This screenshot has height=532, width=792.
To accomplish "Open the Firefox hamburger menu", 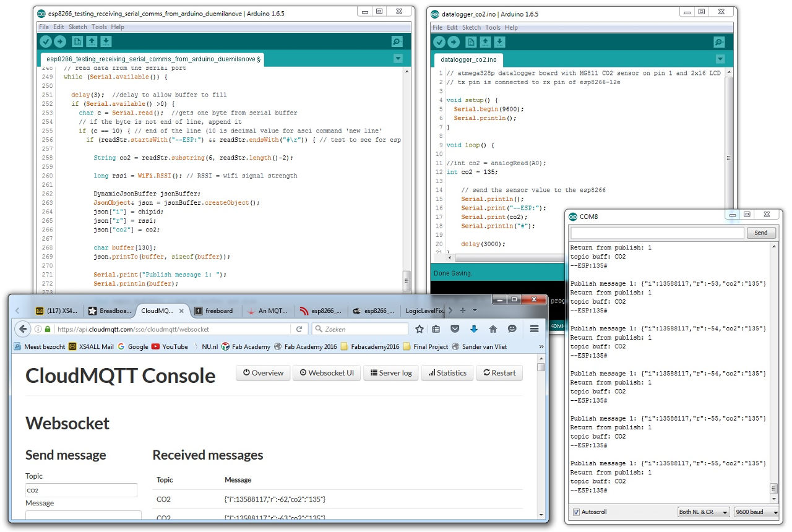I will click(x=534, y=329).
